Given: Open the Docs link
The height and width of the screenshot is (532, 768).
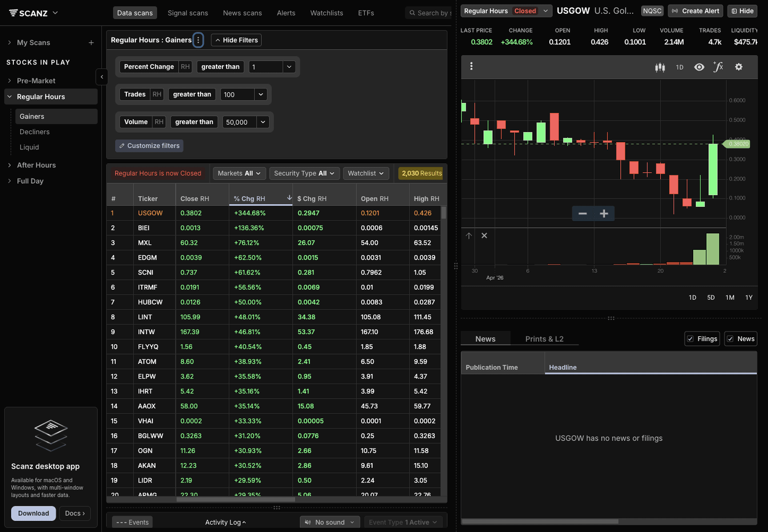Looking at the screenshot, I should tap(75, 513).
